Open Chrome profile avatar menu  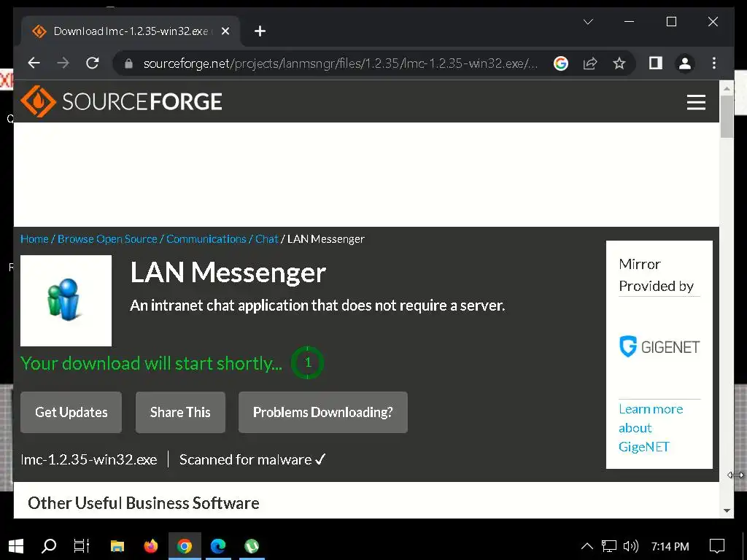[684, 63]
